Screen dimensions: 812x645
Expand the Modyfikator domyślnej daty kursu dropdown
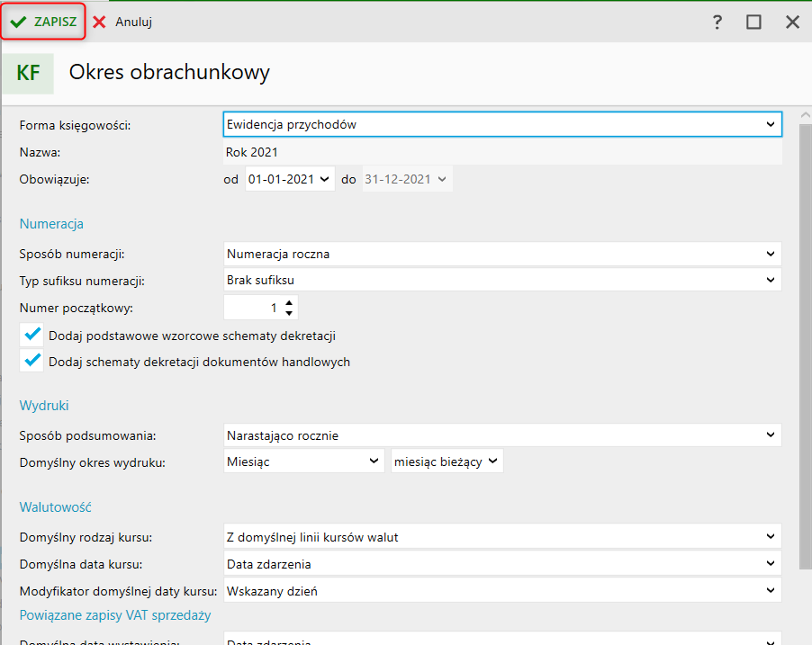(x=502, y=591)
